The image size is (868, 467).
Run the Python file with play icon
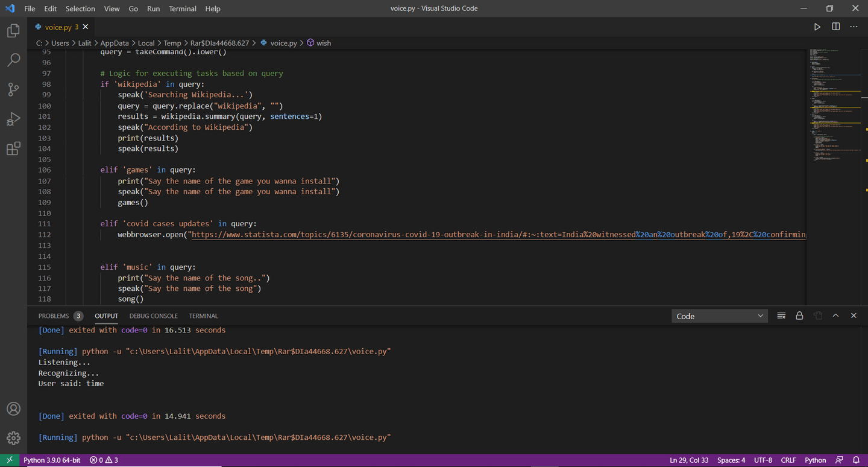click(x=817, y=27)
